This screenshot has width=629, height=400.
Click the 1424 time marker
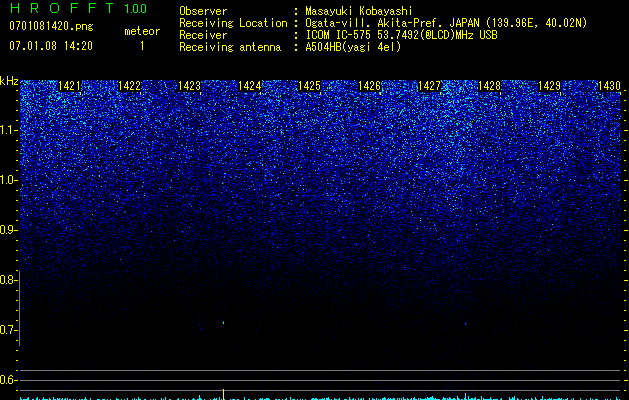pyautogui.click(x=250, y=86)
